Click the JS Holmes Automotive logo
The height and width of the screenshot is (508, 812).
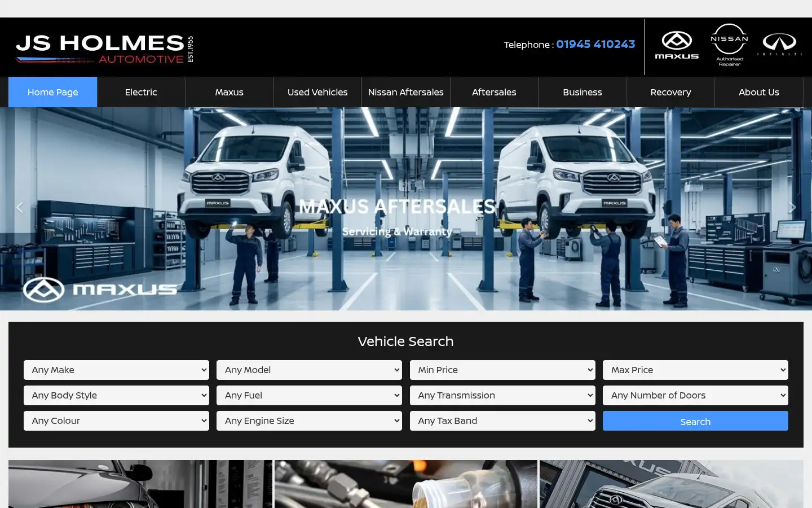click(x=105, y=49)
